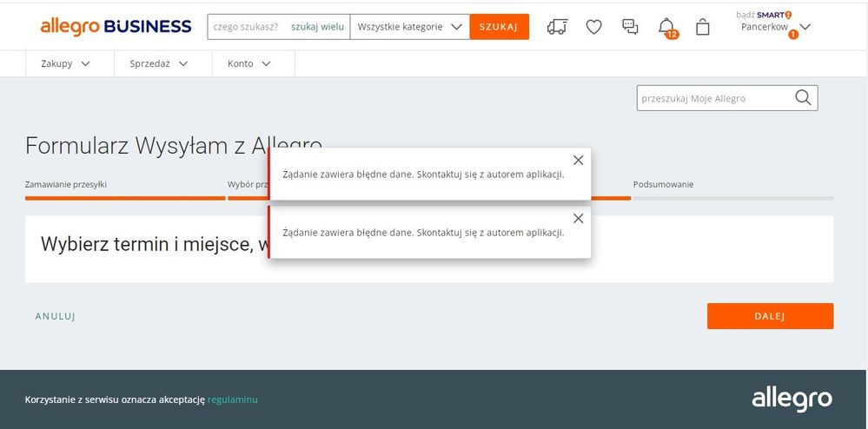Image resolution: width=868 pixels, height=429 pixels.
Task: Expand the Zakupy menu
Action: tap(65, 63)
